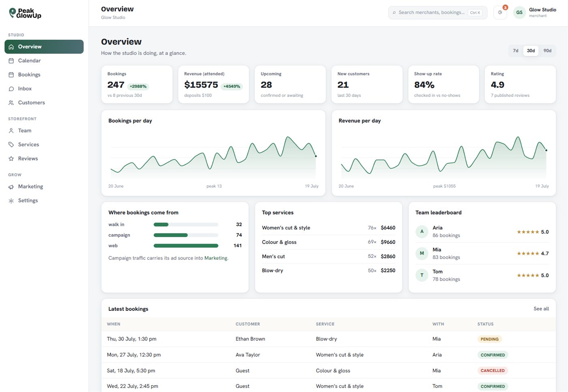
Task: Click Mia's avatar in Team leaderboard
Action: pos(422,253)
